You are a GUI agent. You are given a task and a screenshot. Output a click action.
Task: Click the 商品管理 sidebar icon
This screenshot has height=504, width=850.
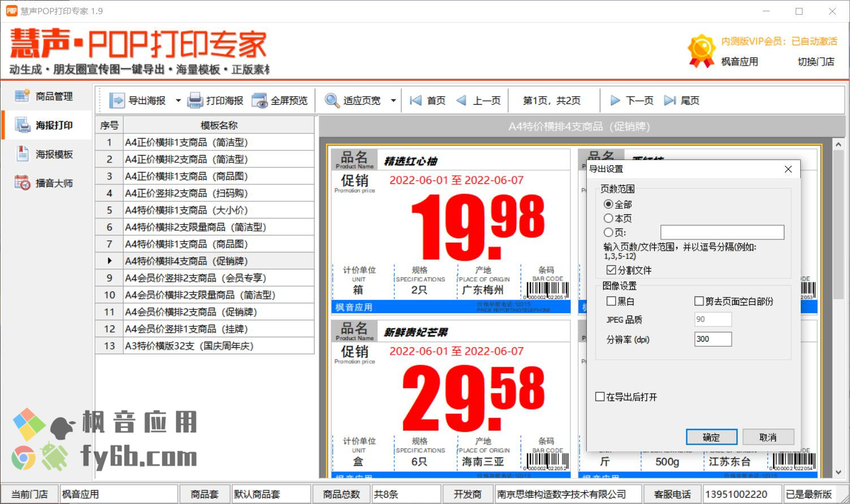click(22, 96)
